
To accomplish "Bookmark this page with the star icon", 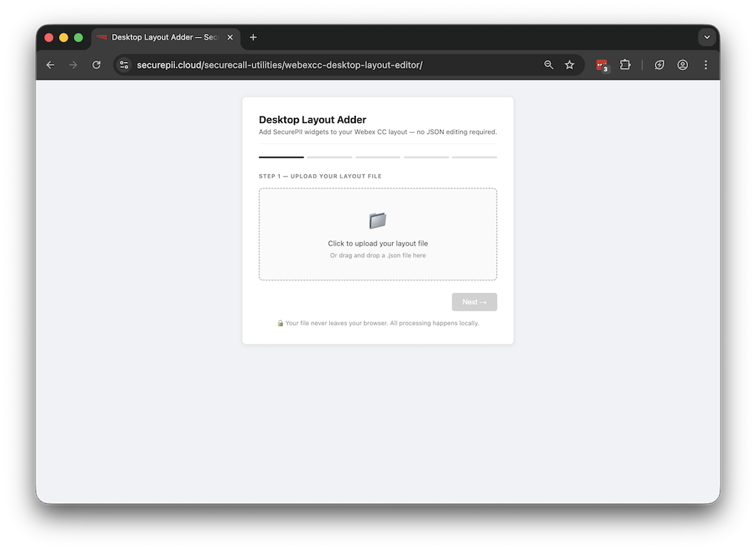I will tap(569, 65).
